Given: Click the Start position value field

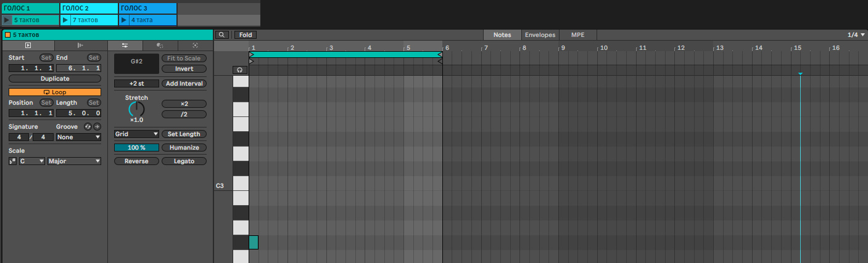Looking at the screenshot, I should [x=31, y=68].
